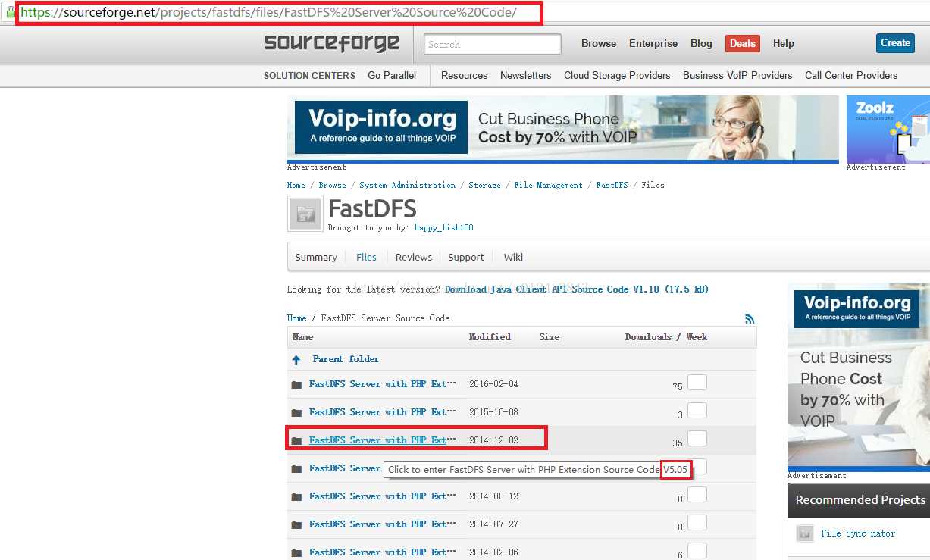The image size is (930, 560).
Task: Click the green lock icon in address bar
Action: [10, 12]
